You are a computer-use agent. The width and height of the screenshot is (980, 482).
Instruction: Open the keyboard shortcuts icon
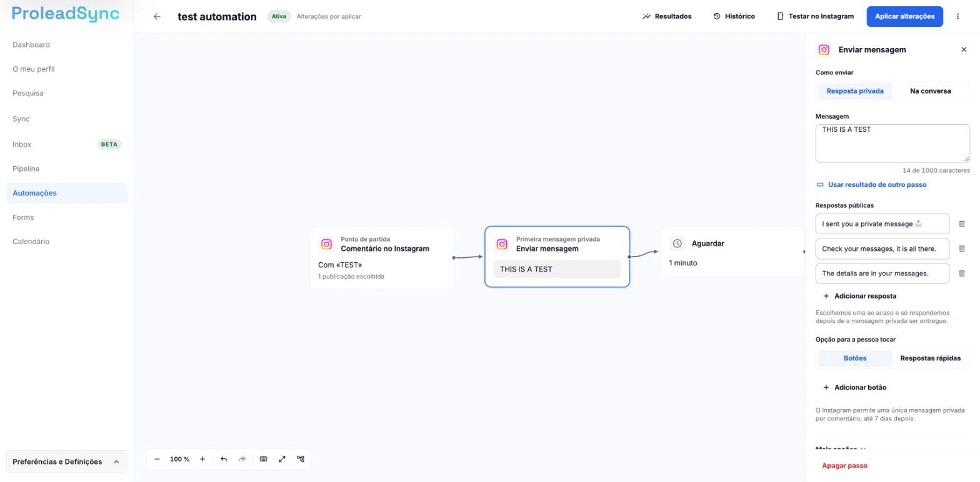[x=263, y=459]
